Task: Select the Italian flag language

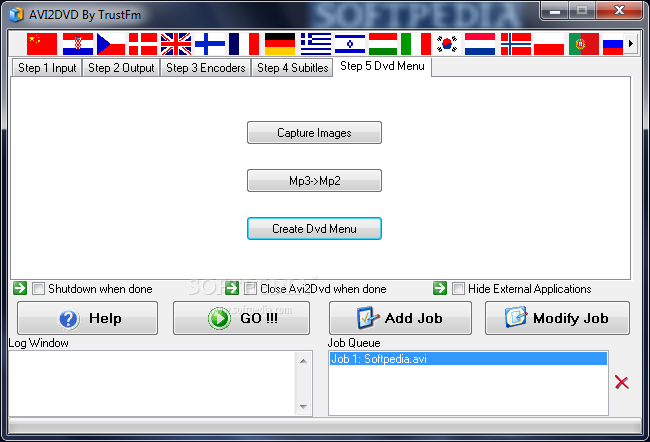Action: (416, 44)
